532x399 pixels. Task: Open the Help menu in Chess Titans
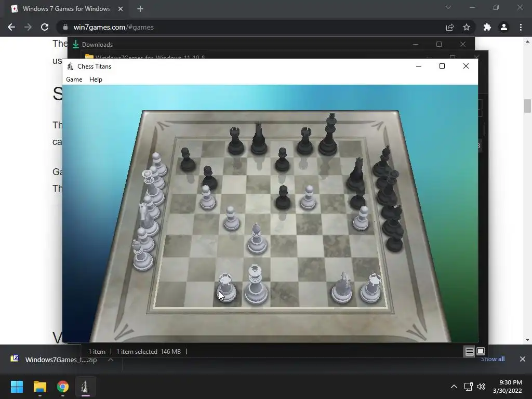pos(96,79)
